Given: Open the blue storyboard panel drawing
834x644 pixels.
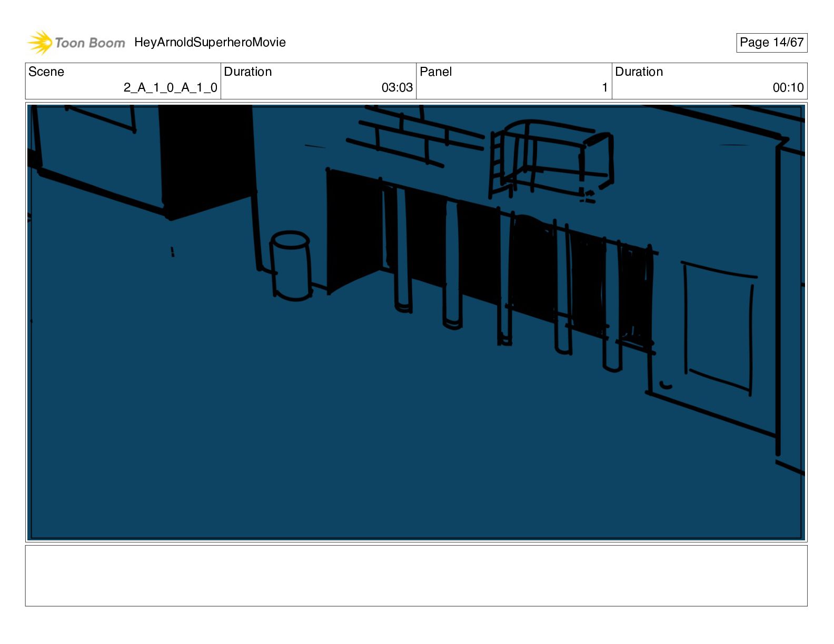Looking at the screenshot, I should click(416, 322).
